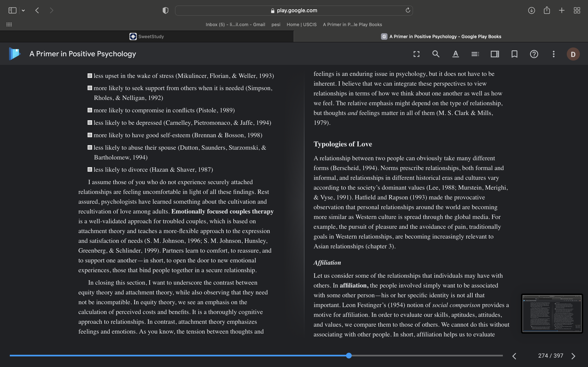
Task: Toggle the side notes panel icon
Action: point(495,54)
